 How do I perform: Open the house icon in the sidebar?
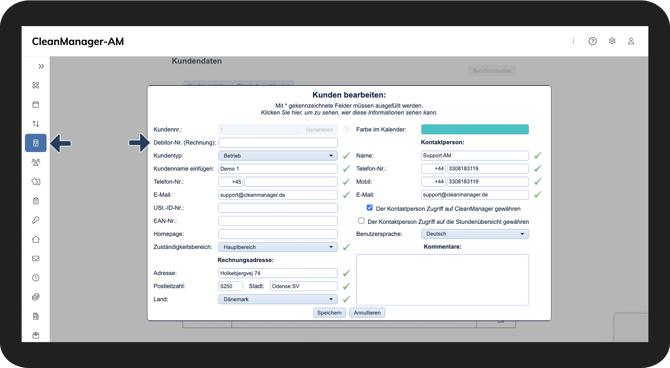[x=36, y=239]
